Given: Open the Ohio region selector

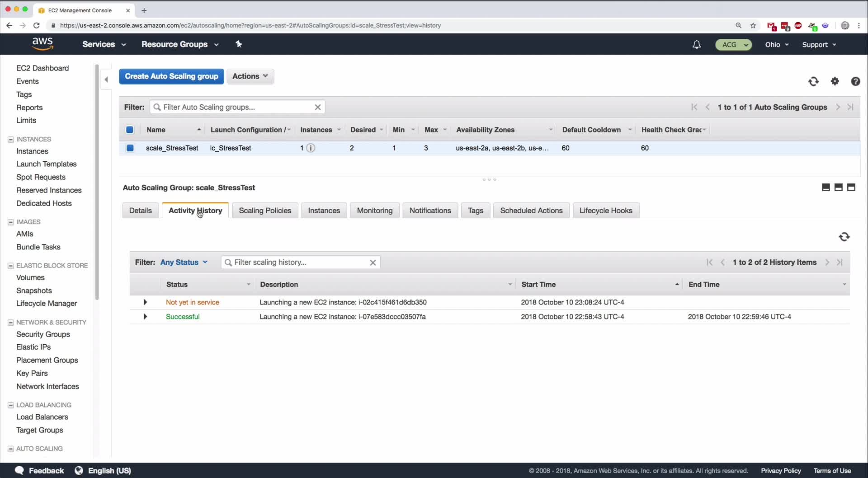Looking at the screenshot, I should (x=777, y=45).
